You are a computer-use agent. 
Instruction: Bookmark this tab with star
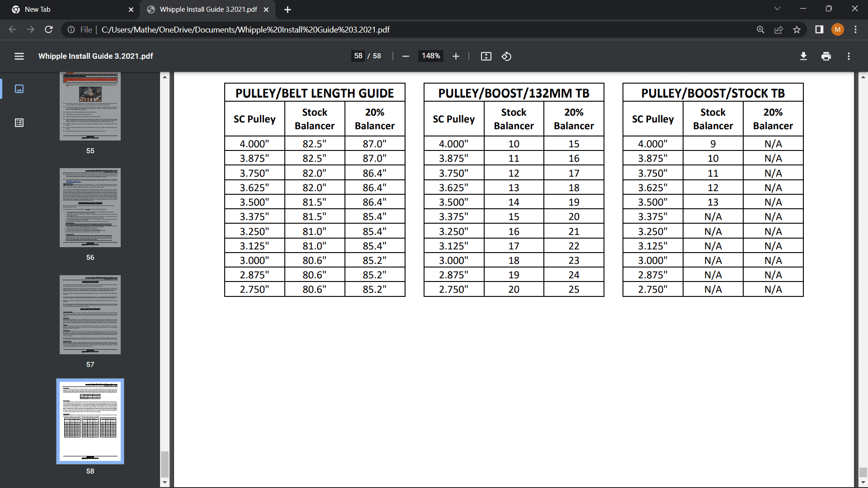point(797,29)
